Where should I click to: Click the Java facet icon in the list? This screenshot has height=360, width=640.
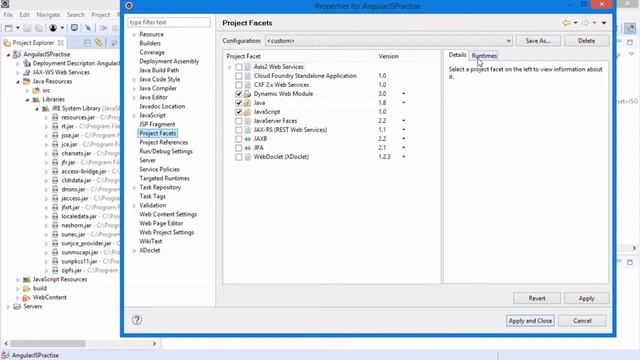pos(247,103)
